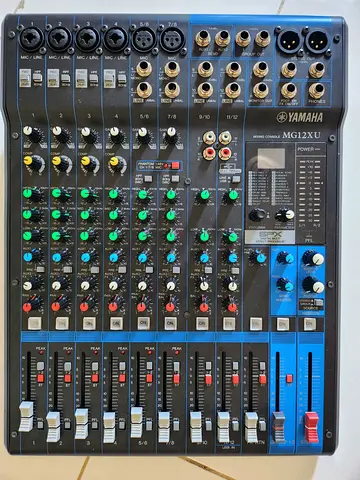Select channel 5/6 XLR MIC input
This screenshot has width=360, height=480.
144,39
